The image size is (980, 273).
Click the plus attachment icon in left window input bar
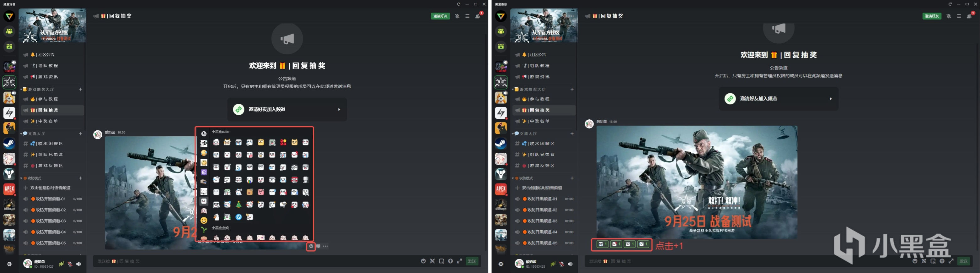point(450,261)
